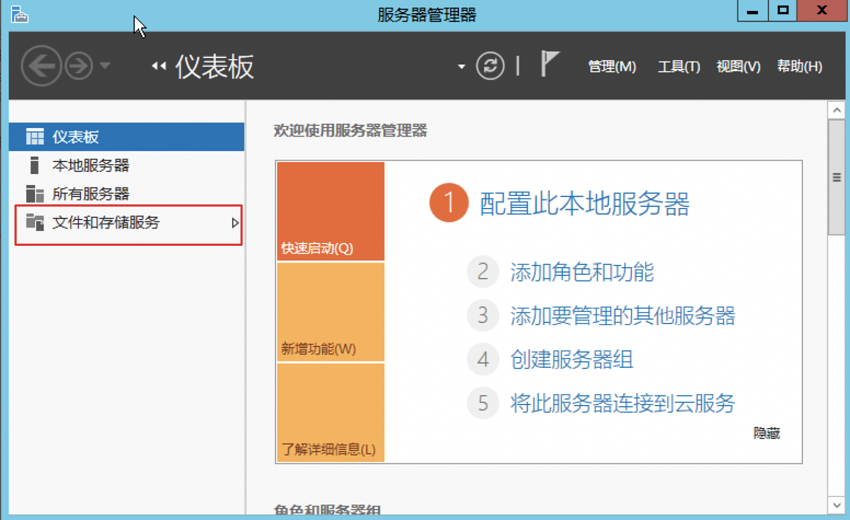Minimize the 服务器管理器 window
The height and width of the screenshot is (520, 850).
752,11
